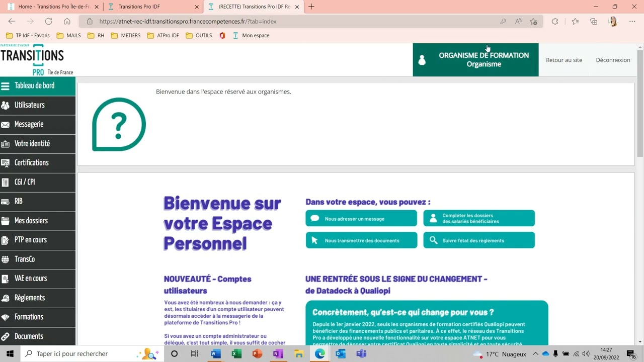
Task: Click Compléter les dossiers des salariés bénéficiaires
Action: [x=479, y=219]
